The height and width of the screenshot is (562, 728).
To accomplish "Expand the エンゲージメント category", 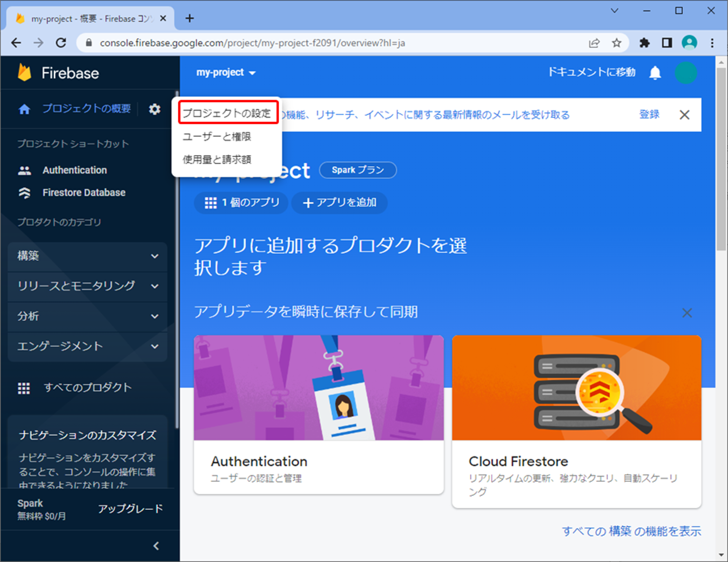I will point(87,346).
